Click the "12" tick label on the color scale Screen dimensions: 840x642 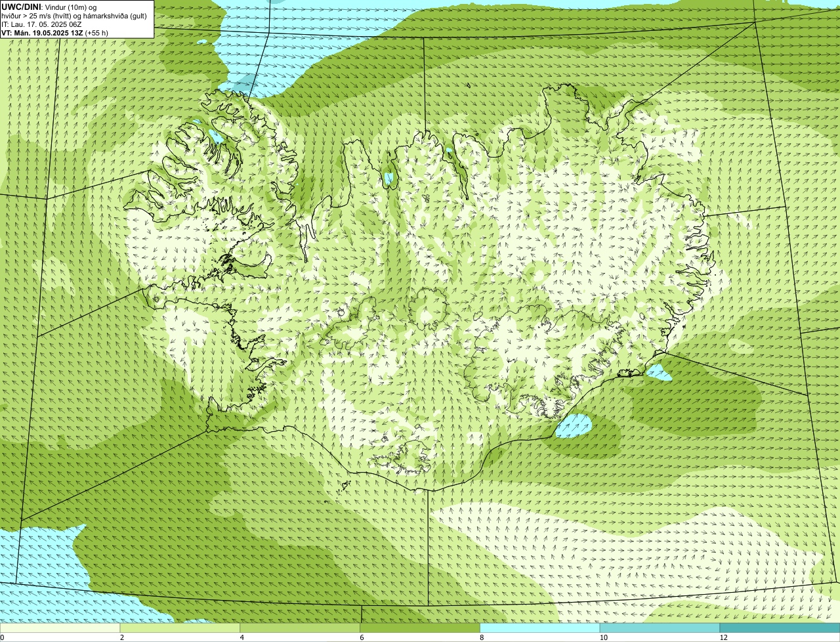723,637
